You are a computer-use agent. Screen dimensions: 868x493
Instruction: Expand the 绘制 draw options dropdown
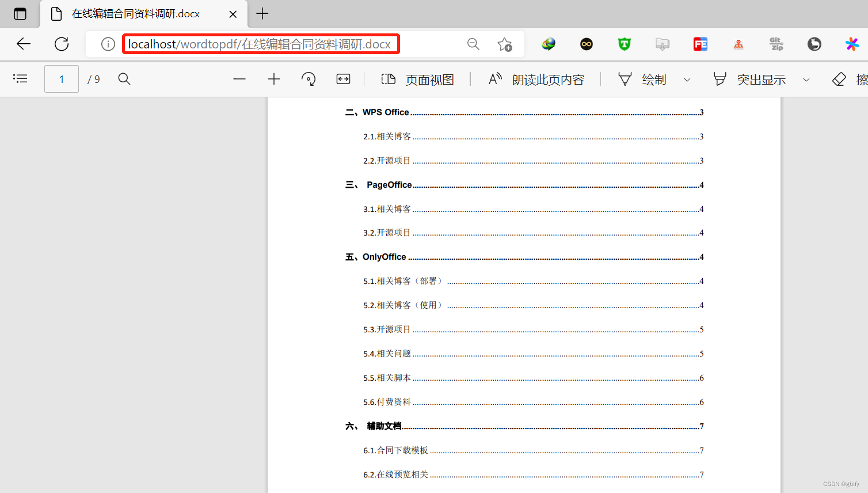coord(687,79)
